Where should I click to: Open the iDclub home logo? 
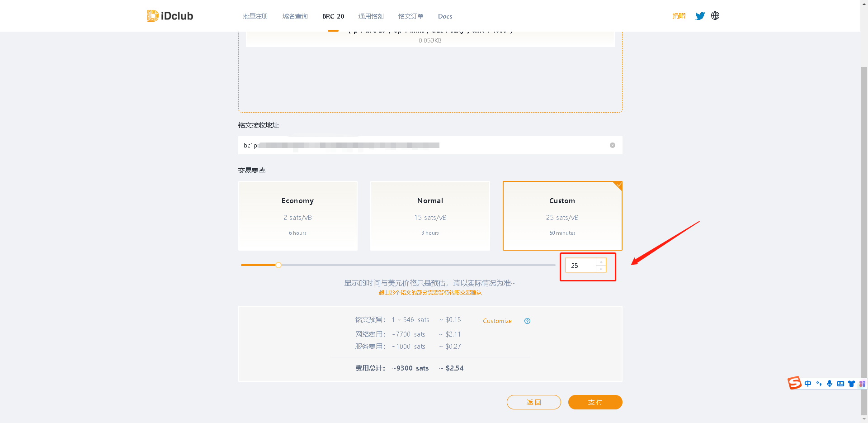(x=170, y=16)
